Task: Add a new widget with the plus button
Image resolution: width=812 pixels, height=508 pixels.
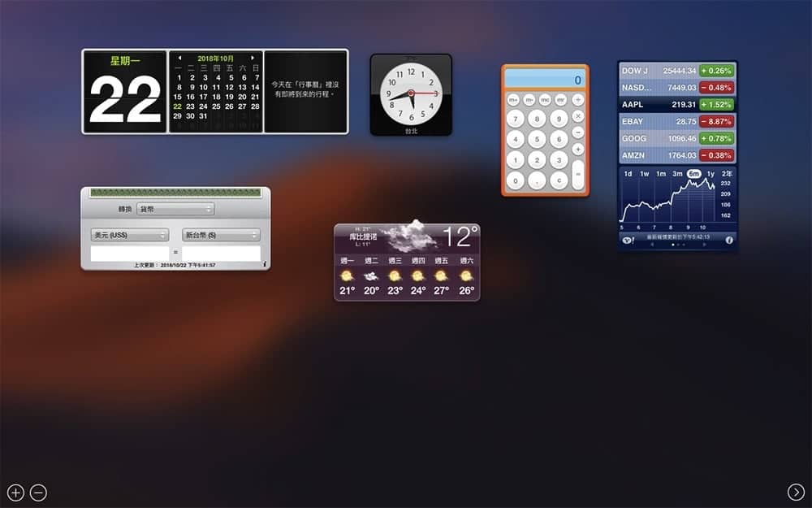Action: pos(15,493)
